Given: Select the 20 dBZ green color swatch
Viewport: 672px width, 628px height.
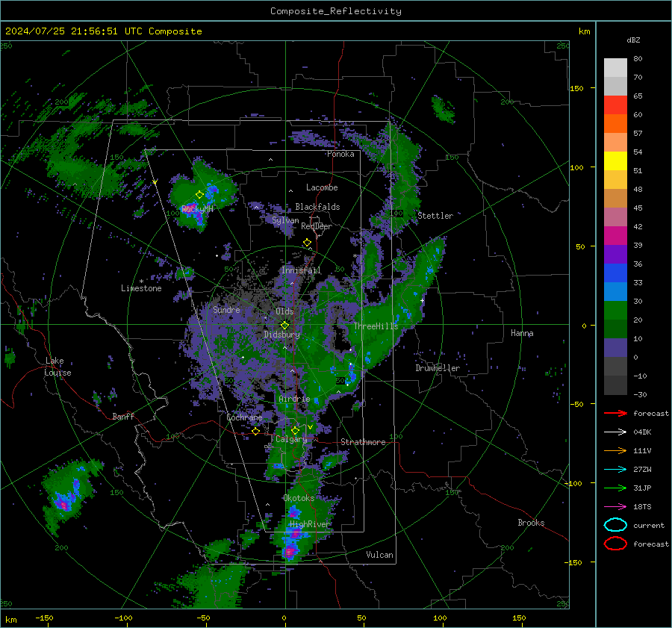Looking at the screenshot, I should tap(615, 310).
